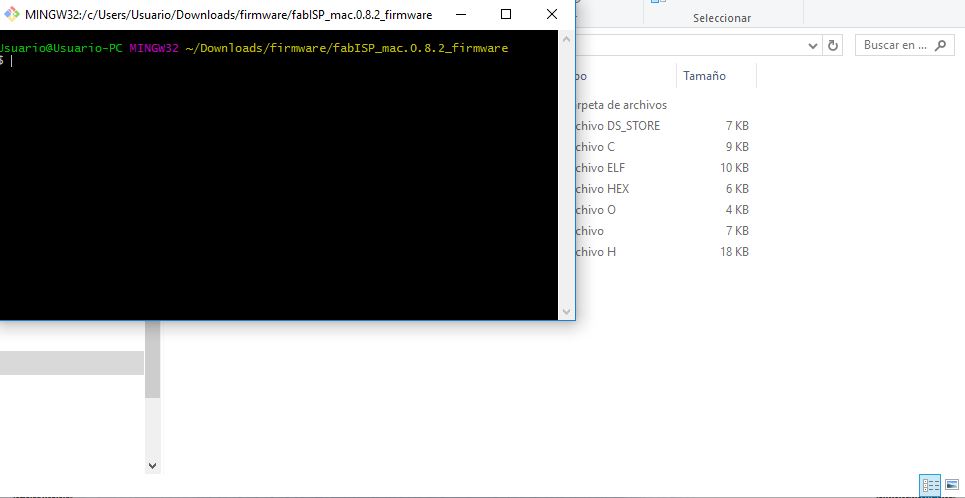965x498 pixels.
Task: Open the Seleccionar ribbon group
Action: pyautogui.click(x=722, y=18)
